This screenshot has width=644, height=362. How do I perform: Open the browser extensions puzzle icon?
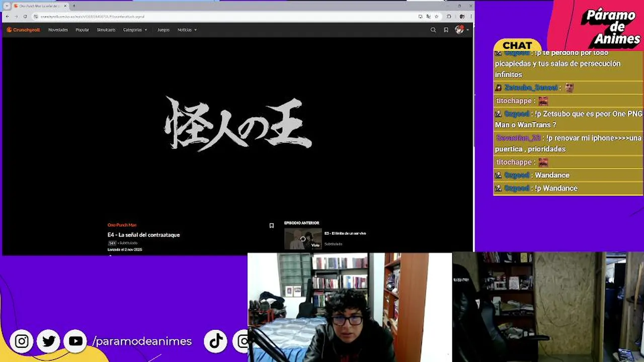click(x=449, y=17)
